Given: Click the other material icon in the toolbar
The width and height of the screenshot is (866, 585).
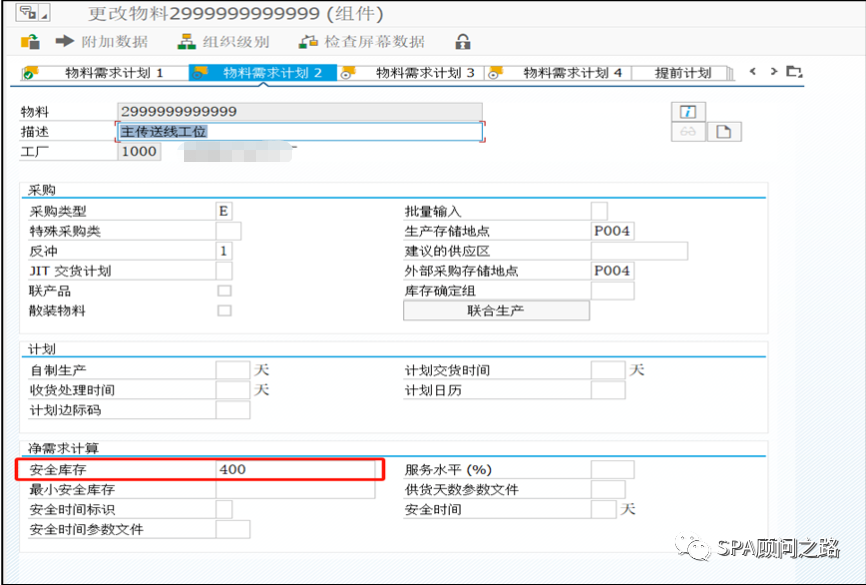Looking at the screenshot, I should point(30,42).
